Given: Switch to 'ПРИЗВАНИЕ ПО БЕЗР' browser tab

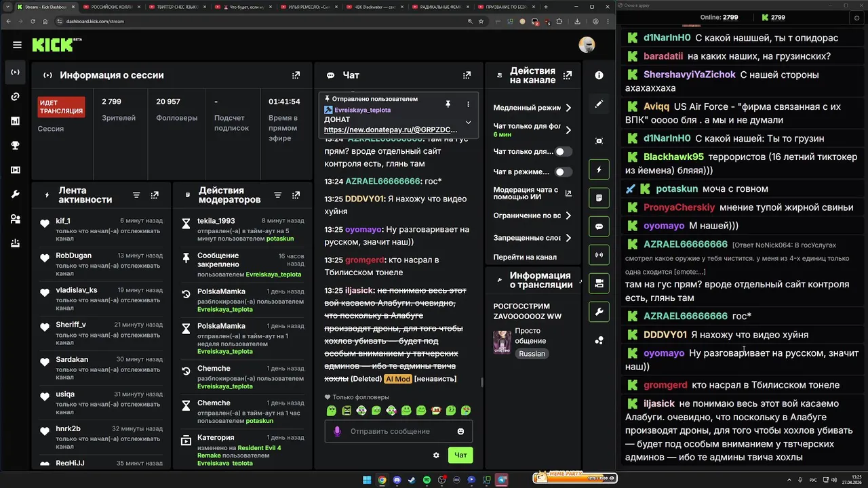Looking at the screenshot, I should coord(507,7).
